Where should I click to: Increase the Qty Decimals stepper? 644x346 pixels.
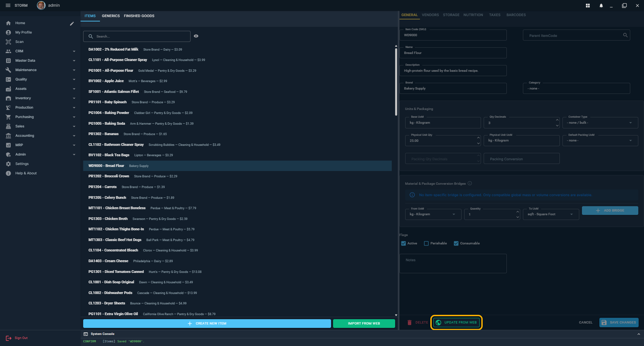(557, 120)
